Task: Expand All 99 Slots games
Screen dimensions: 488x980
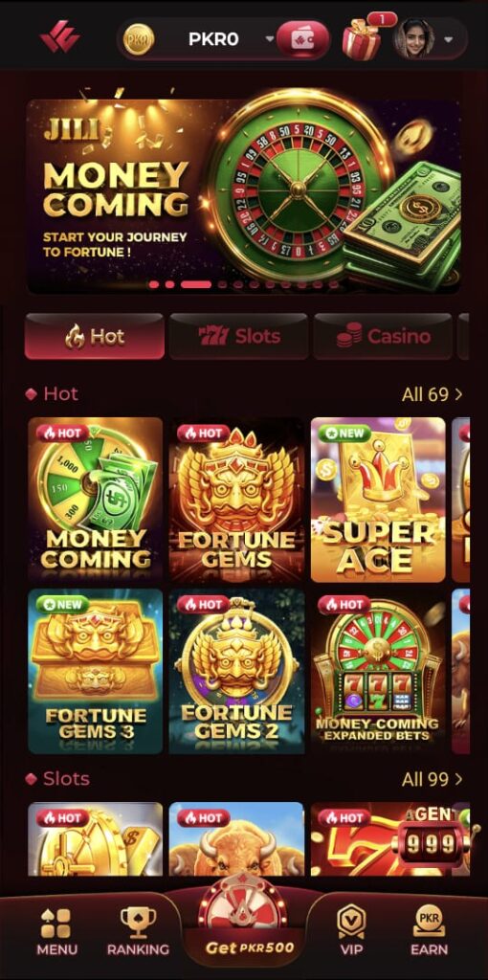Action: pyautogui.click(x=433, y=779)
